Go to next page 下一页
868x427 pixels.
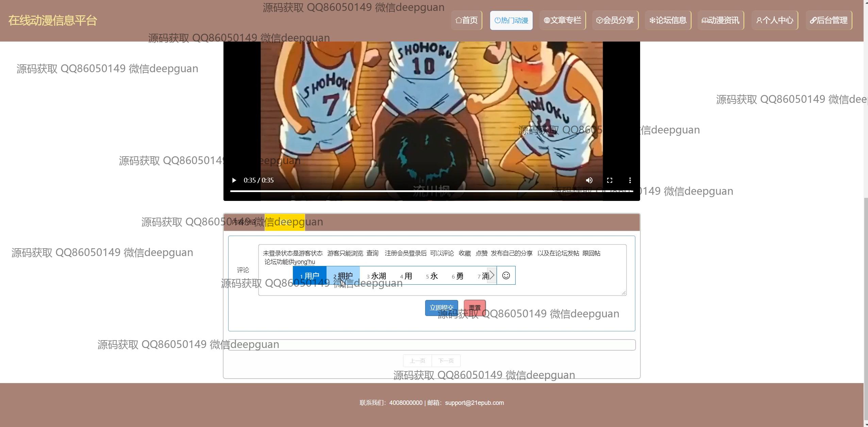pos(446,361)
